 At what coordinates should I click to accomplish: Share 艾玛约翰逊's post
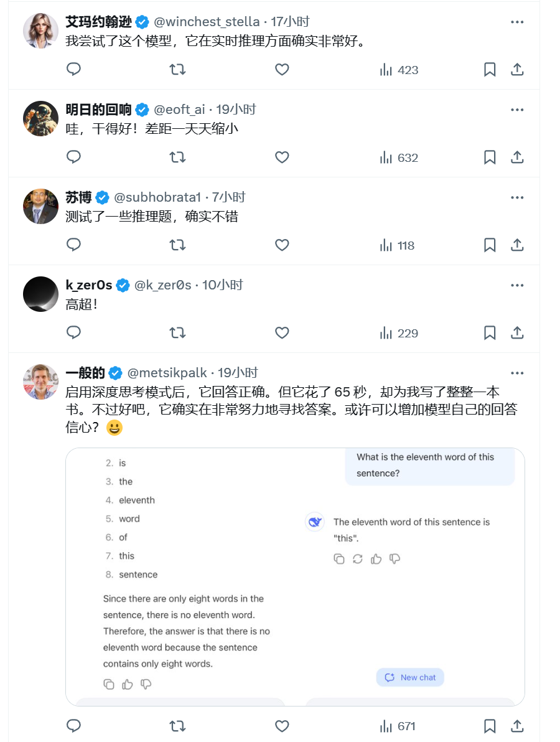click(x=517, y=70)
